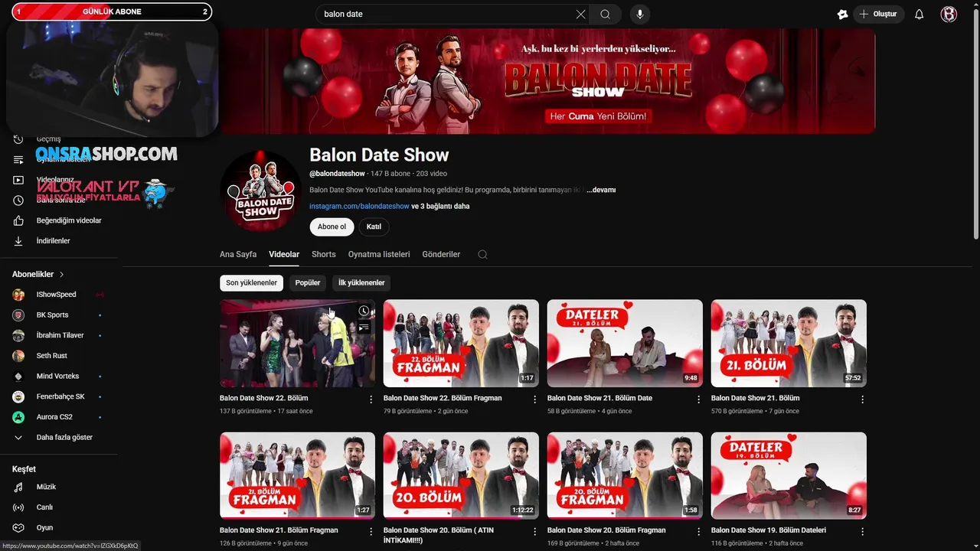980x551 pixels.
Task: Start voice search with microphone icon
Action: pos(639,14)
